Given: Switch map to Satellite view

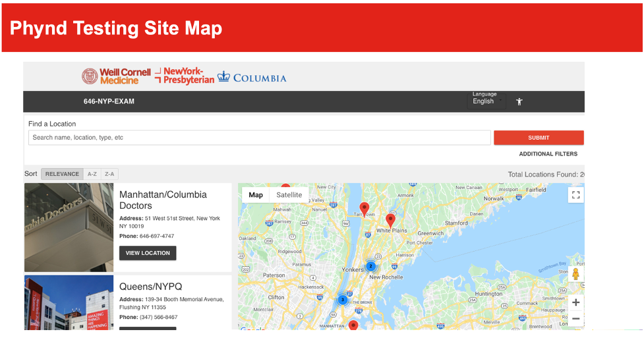Looking at the screenshot, I should pos(289,195).
